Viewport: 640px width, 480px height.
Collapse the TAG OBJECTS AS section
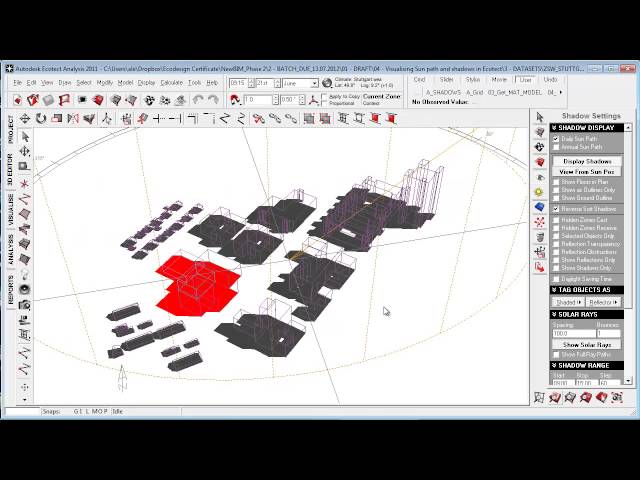[586, 290]
